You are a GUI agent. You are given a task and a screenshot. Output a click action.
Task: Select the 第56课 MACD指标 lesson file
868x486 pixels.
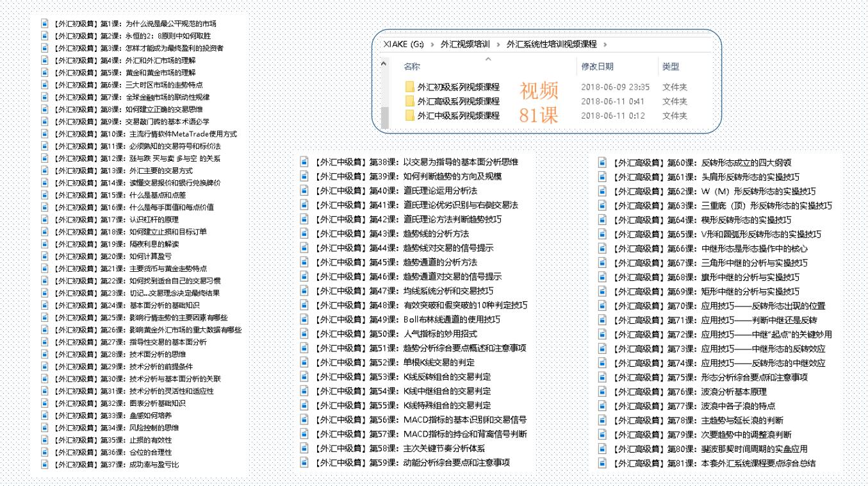(x=422, y=419)
